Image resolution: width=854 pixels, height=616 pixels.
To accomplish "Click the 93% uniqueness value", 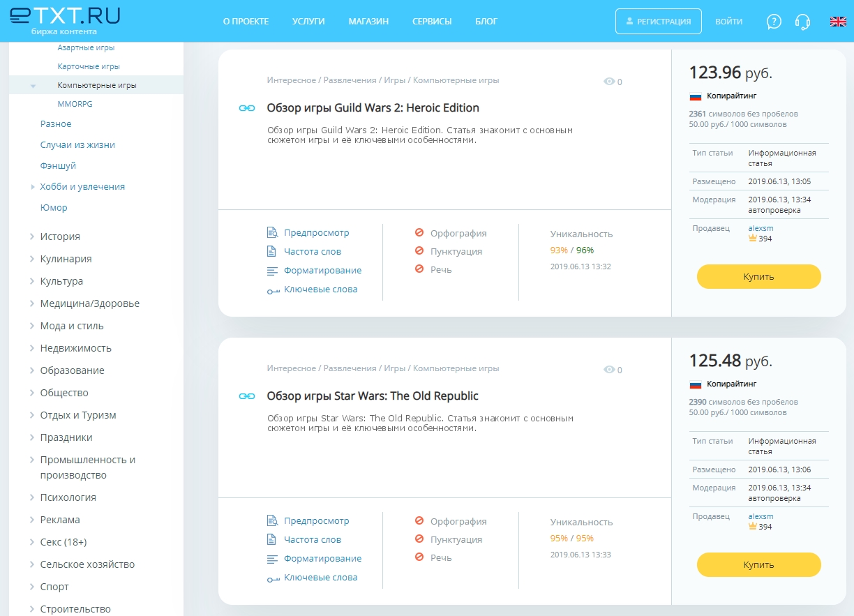I will tap(559, 250).
